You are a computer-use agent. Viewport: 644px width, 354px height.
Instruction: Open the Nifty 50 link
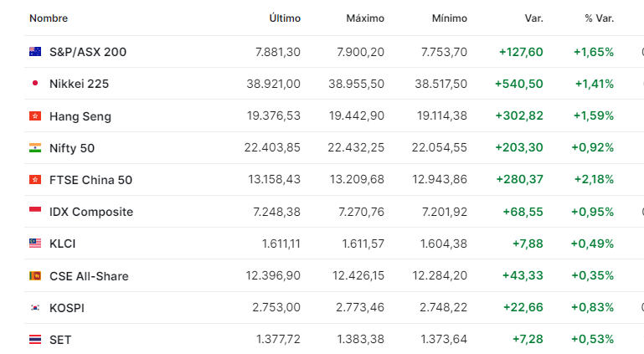[72, 148]
